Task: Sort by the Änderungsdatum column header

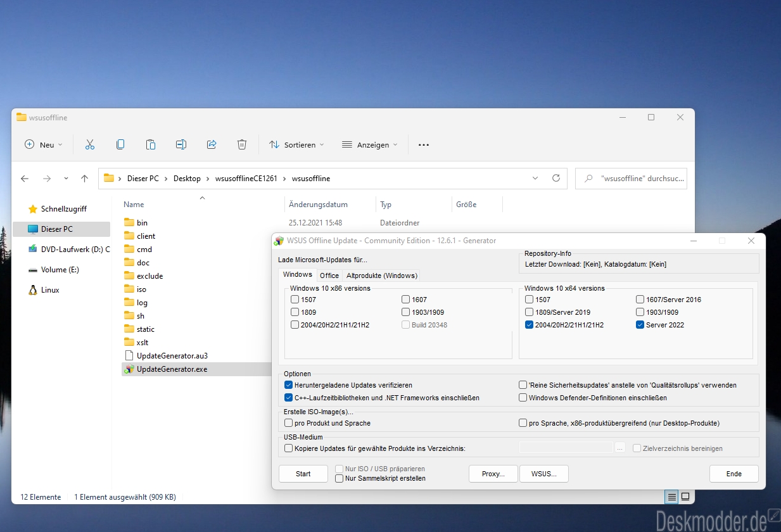Action: 318,205
